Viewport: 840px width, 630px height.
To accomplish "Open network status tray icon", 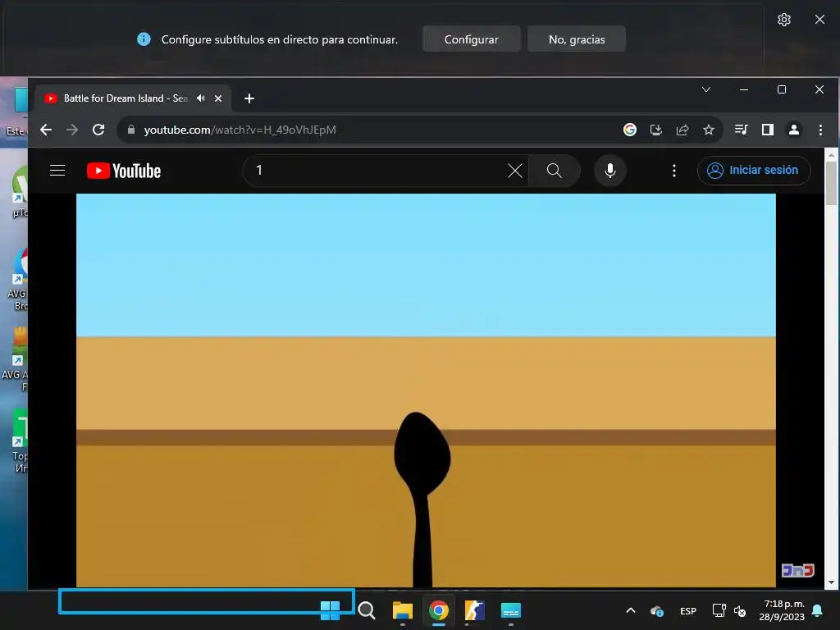I will 719,610.
